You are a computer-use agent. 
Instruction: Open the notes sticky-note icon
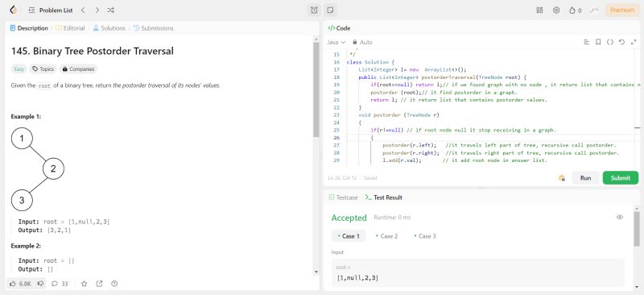pos(330,10)
